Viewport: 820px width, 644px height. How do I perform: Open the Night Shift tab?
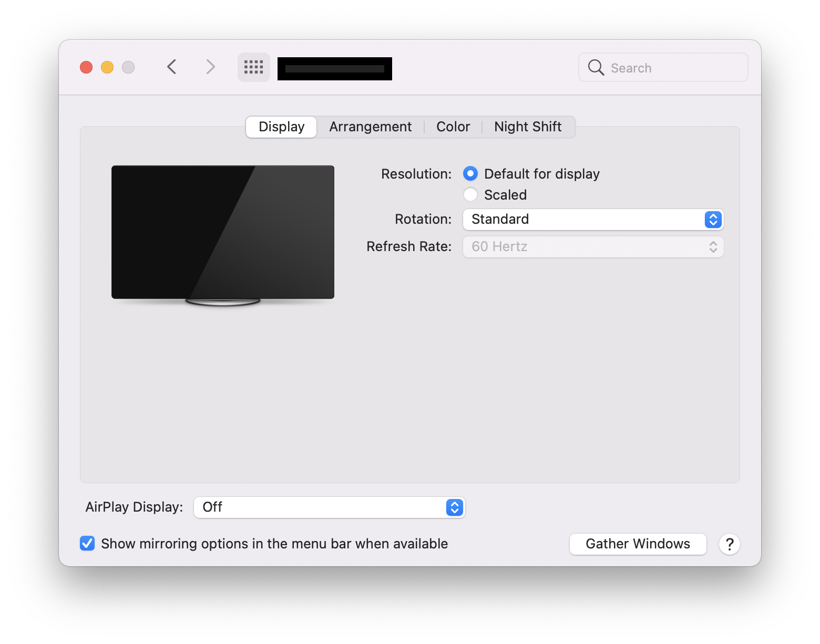pyautogui.click(x=528, y=127)
